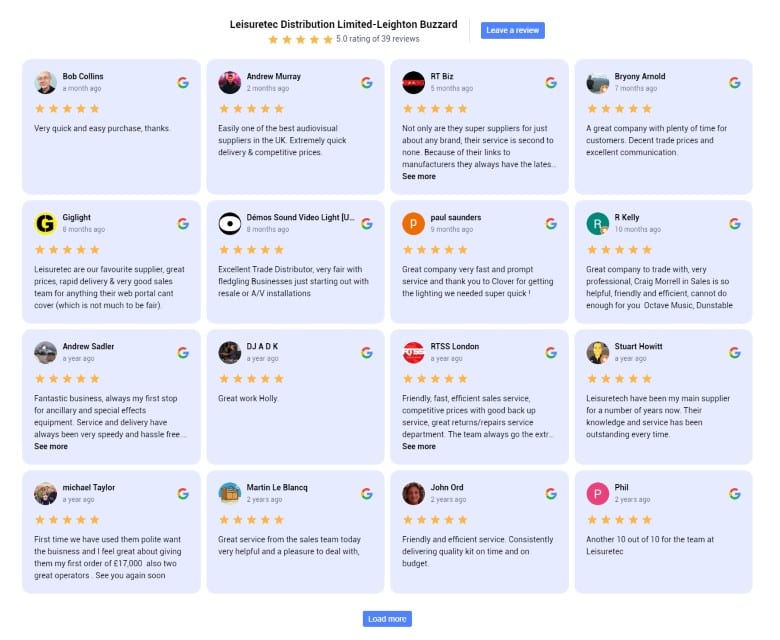780x640 pixels.
Task: Expand RTSS London review with See more
Action: [x=419, y=447]
